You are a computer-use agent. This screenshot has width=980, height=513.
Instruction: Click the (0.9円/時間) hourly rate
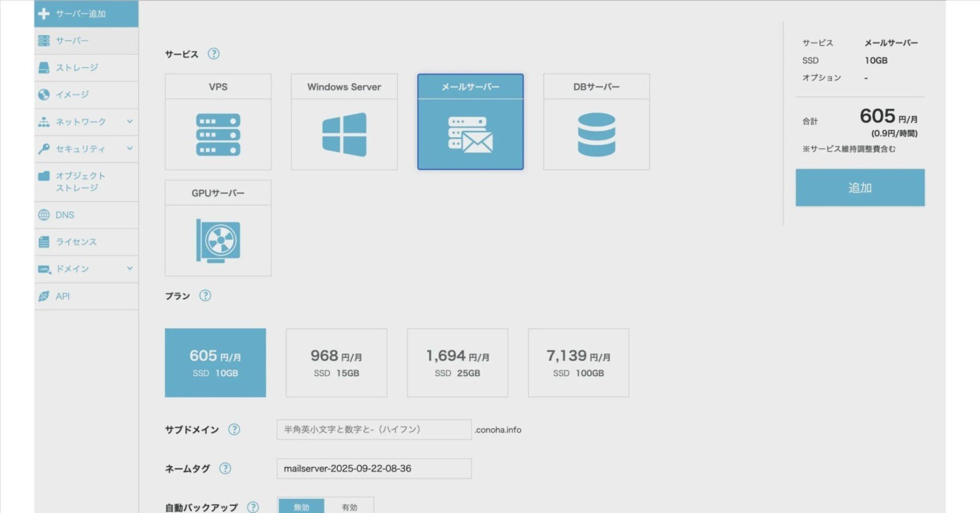894,133
